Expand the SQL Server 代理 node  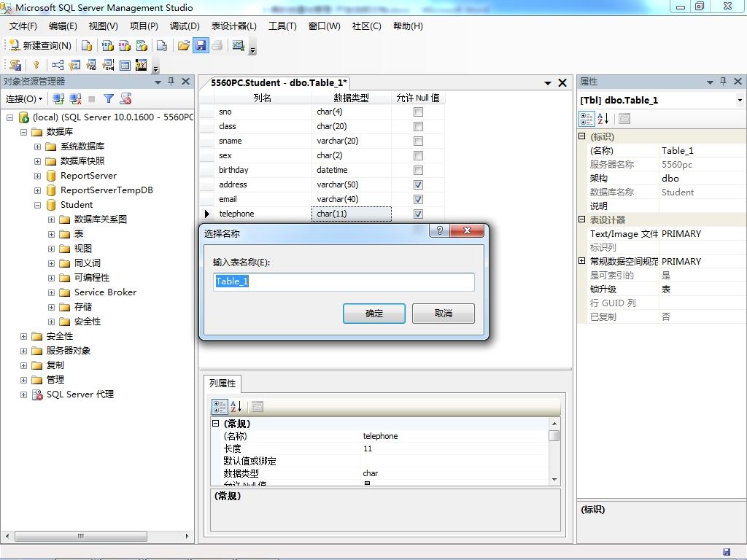tap(23, 394)
